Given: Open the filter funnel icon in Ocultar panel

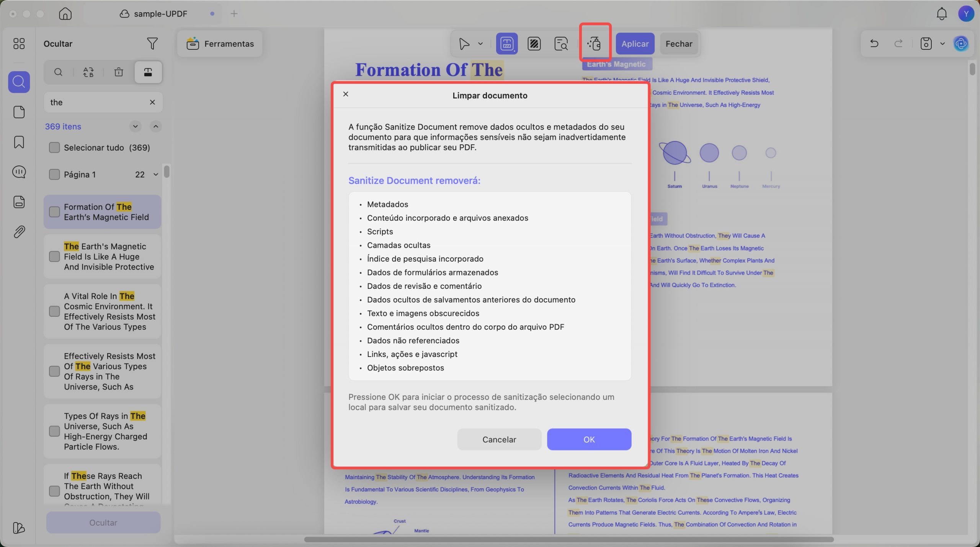Looking at the screenshot, I should pyautogui.click(x=152, y=43).
